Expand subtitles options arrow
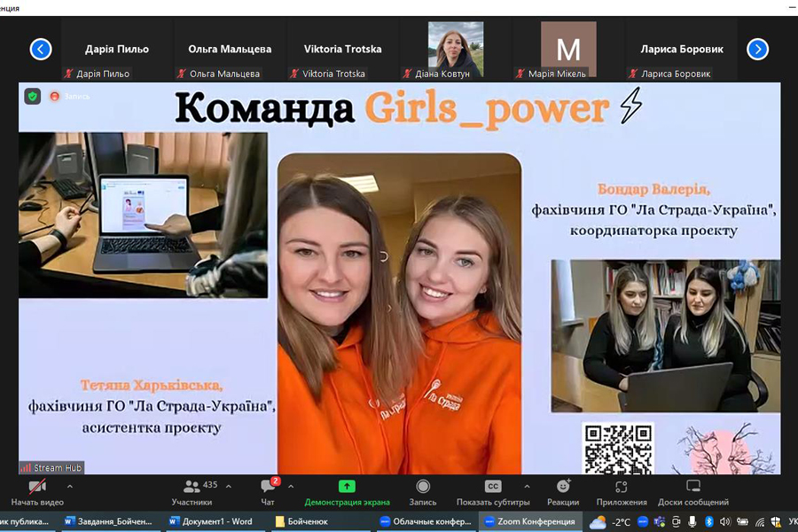This screenshot has width=798, height=532. click(527, 487)
